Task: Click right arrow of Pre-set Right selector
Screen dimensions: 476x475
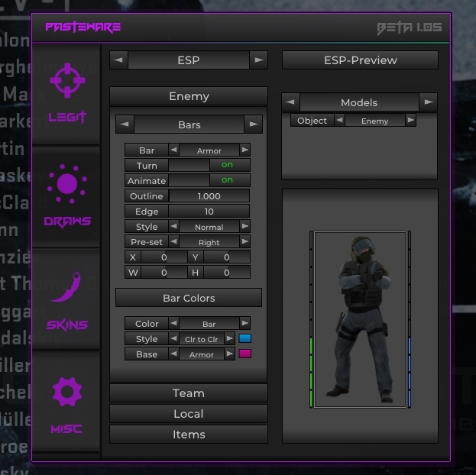Action: point(244,242)
